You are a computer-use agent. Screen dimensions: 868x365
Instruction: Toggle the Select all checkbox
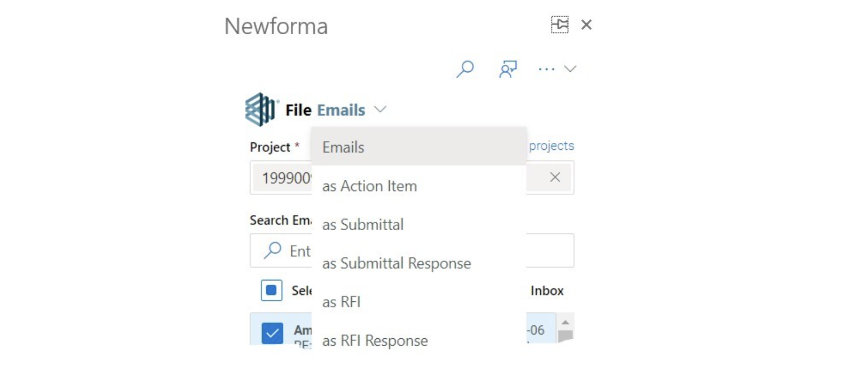tap(272, 291)
